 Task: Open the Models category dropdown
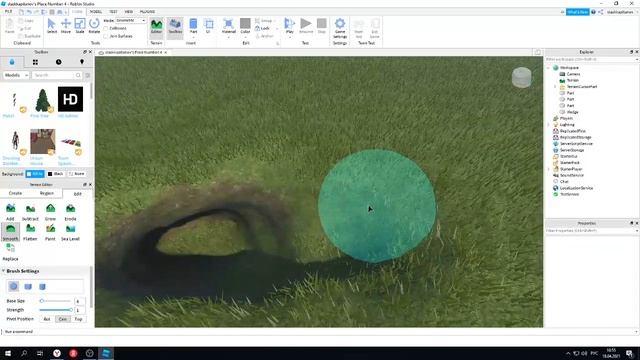click(x=16, y=75)
